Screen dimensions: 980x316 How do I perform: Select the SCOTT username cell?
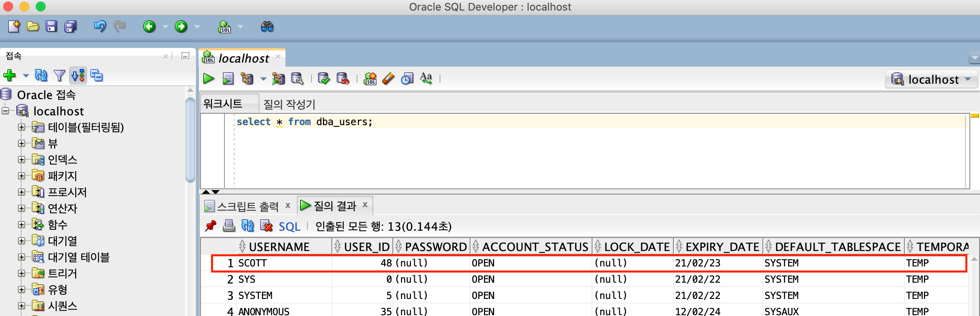click(284, 263)
